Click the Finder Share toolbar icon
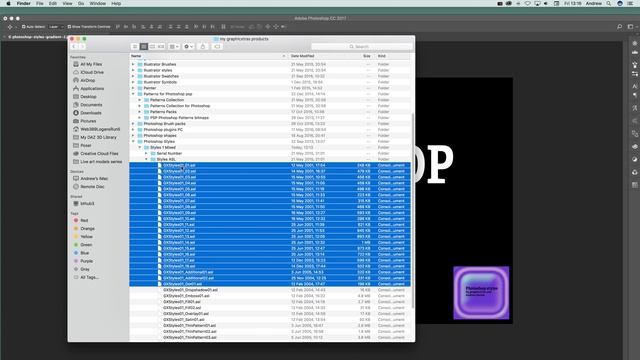 (x=203, y=47)
